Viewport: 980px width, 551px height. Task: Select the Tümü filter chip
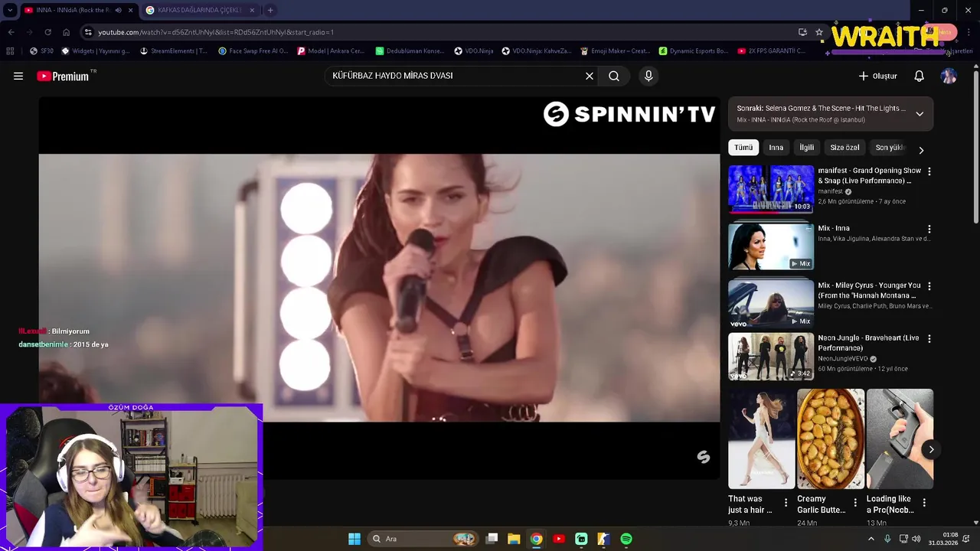(743, 148)
